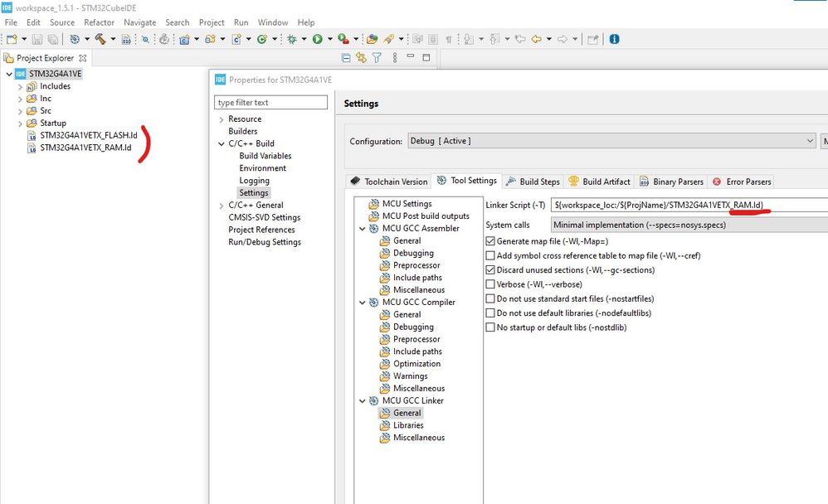
Task: Select STM32G4A1VETX_RAM.ld file
Action: coord(85,148)
